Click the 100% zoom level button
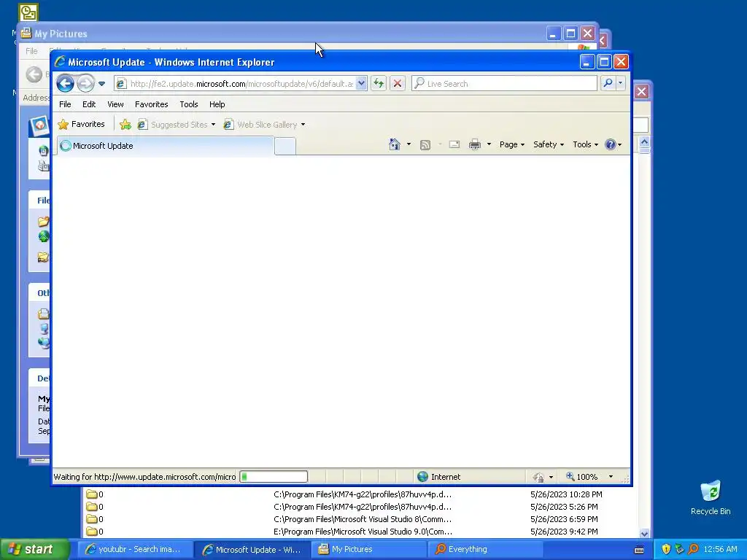 point(581,477)
